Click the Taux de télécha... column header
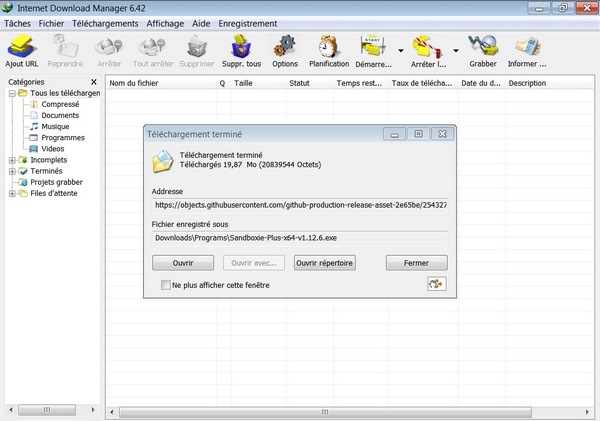The width and height of the screenshot is (600, 421). click(x=423, y=83)
